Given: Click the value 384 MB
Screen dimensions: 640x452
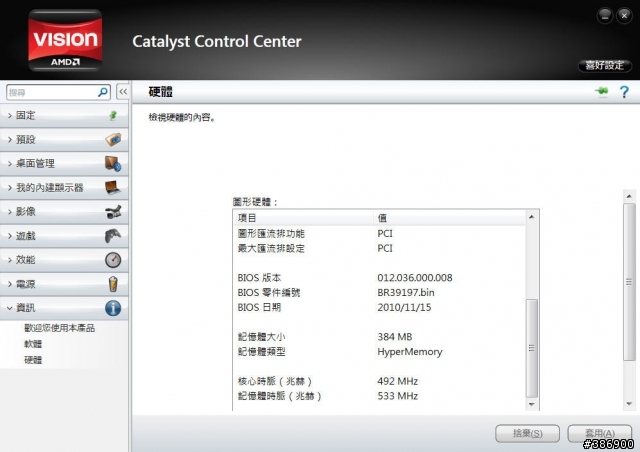Looking at the screenshot, I should pyautogui.click(x=395, y=337).
